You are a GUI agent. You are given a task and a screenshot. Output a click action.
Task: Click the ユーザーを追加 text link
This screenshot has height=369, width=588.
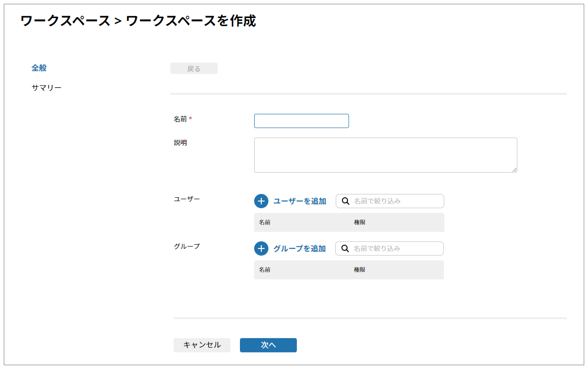(300, 201)
